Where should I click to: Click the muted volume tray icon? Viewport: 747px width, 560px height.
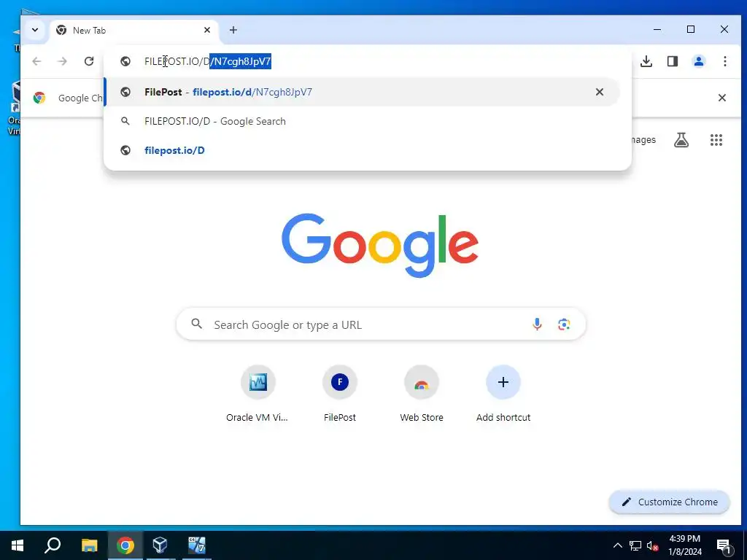click(652, 545)
